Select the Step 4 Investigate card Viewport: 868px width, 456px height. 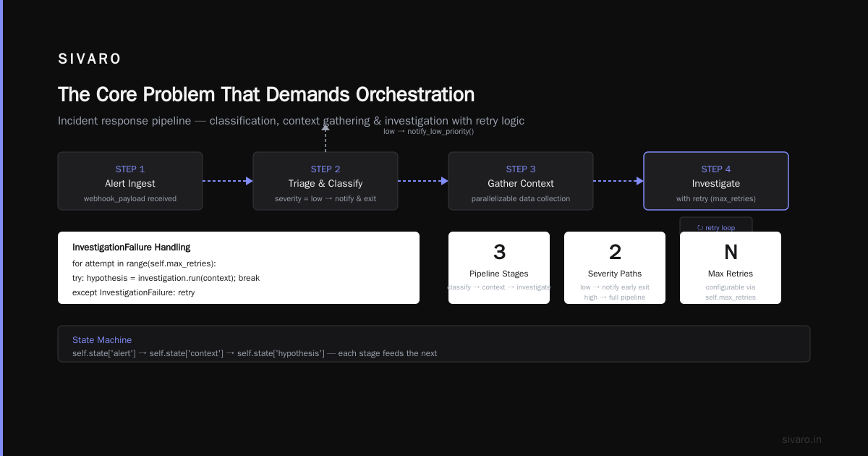716,181
